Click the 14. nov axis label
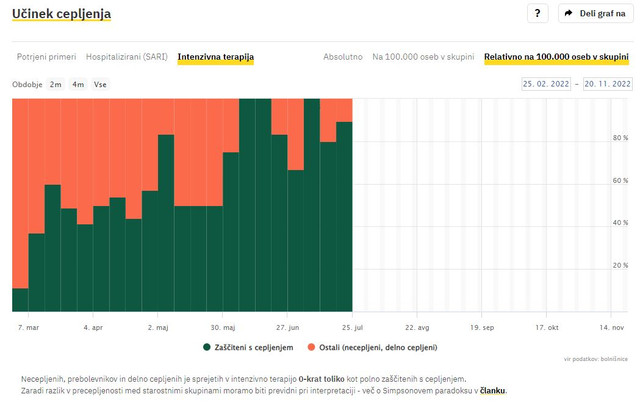This screenshot has height=406, width=640. [611, 327]
